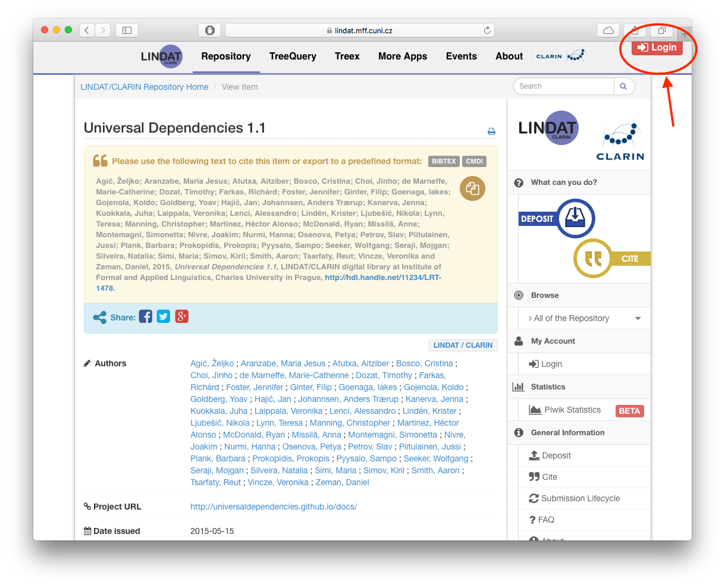Open Safari iCloud tabs button

(x=608, y=30)
